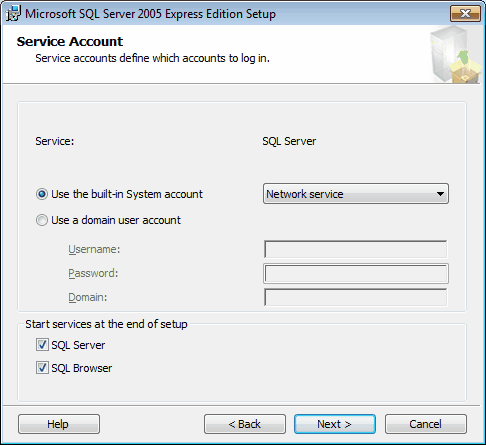The width and height of the screenshot is (486, 445).
Task: Click the Domain input field
Action: pos(356,297)
